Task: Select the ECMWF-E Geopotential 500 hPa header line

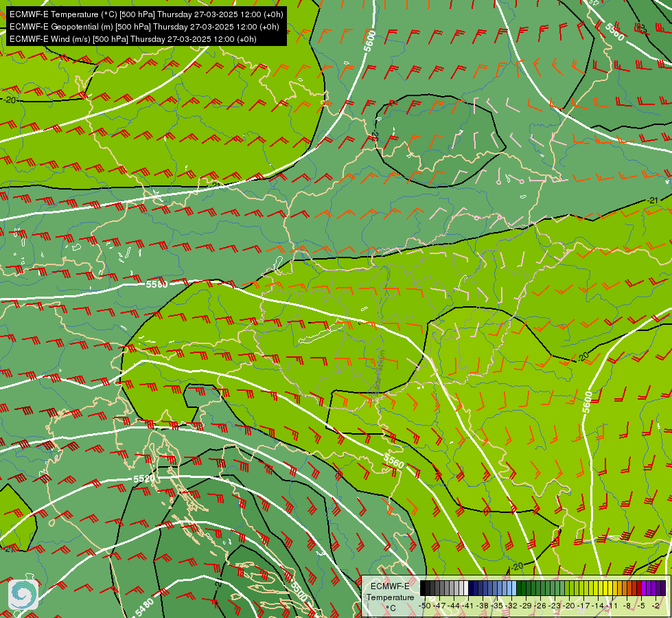Action: (x=144, y=27)
